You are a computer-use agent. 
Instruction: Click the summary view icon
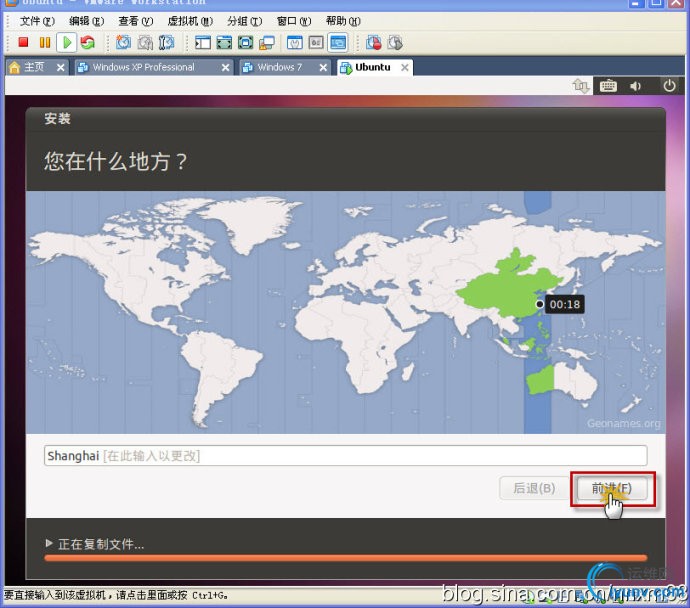coord(294,43)
